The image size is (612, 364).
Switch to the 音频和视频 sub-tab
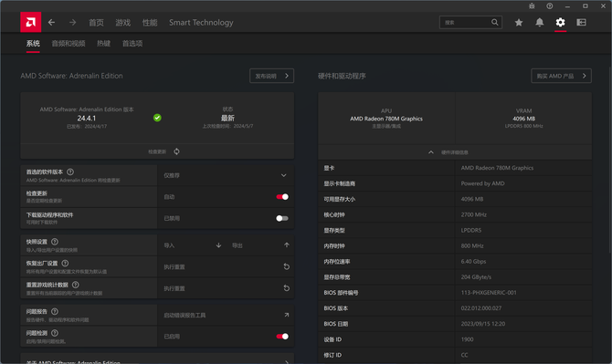pyautogui.click(x=69, y=43)
